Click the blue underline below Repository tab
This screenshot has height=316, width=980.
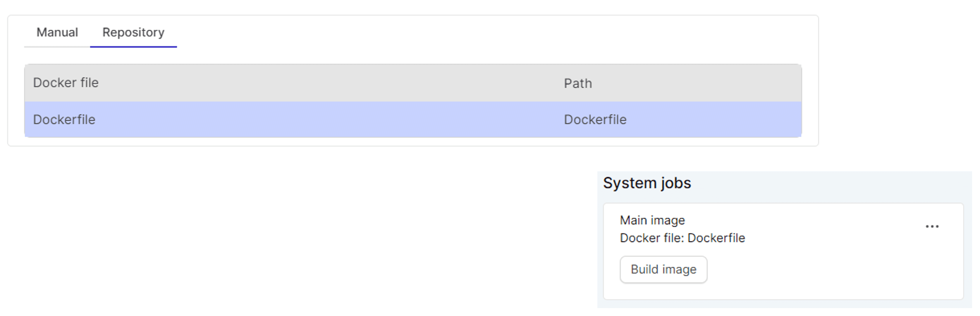pyautogui.click(x=133, y=47)
